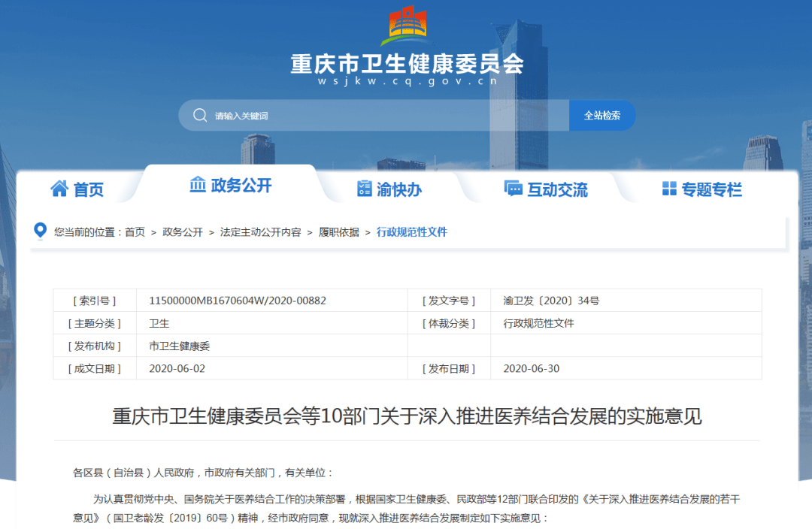Screen dimensions: 812x529
Task: Open 履职依据 breadcrumb link
Action: click(338, 232)
